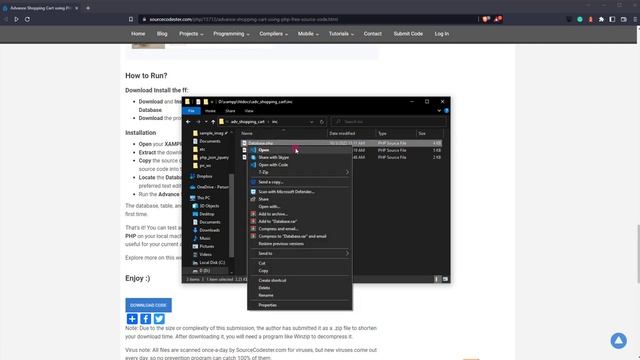The height and width of the screenshot is (360, 640).
Task: Click the DOWNLOAD CODE button
Action: pyautogui.click(x=148, y=305)
